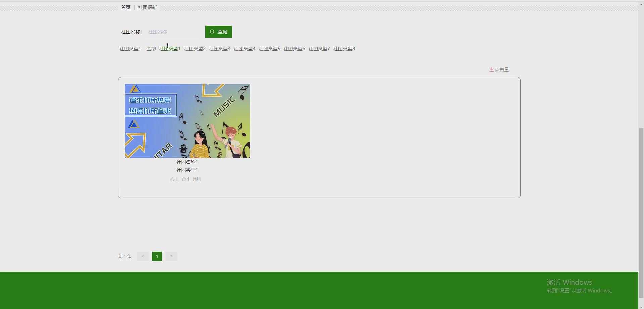
Task: Focus the 社团名称 input field
Action: coord(172,32)
